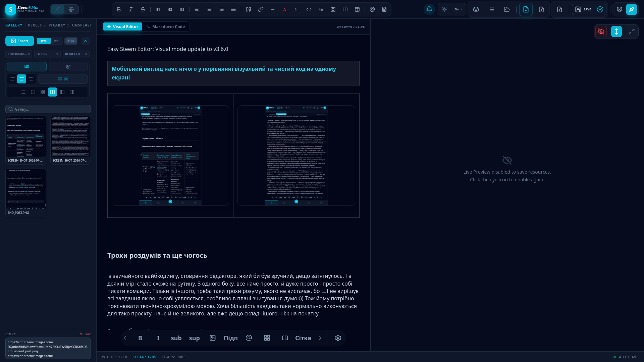Screen dimensions: 644x362
Task: Open the layers stack icon
Action: point(476,9)
